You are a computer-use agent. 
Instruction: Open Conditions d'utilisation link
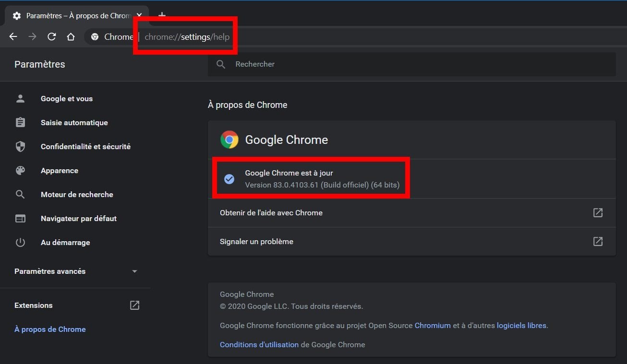click(x=259, y=345)
